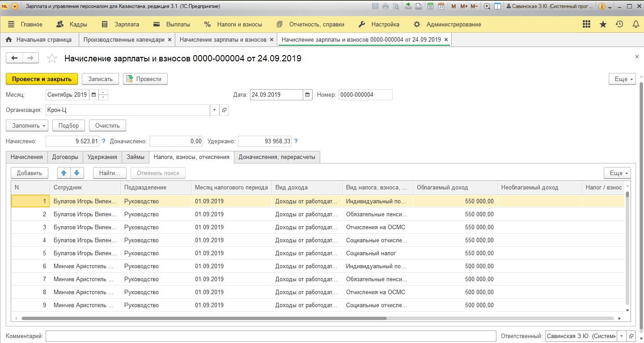The width and height of the screenshot is (644, 343).
Task: Open the Ответственный dropdown list
Action: coord(621,336)
